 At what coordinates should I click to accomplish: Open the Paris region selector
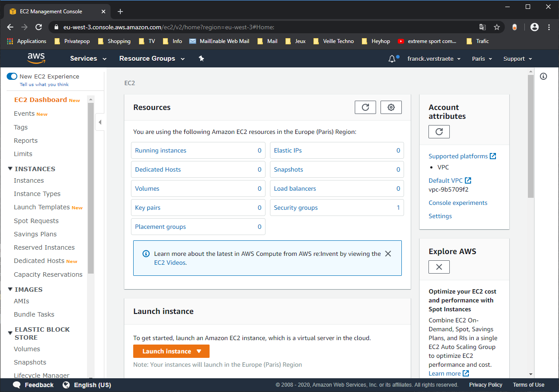click(482, 59)
